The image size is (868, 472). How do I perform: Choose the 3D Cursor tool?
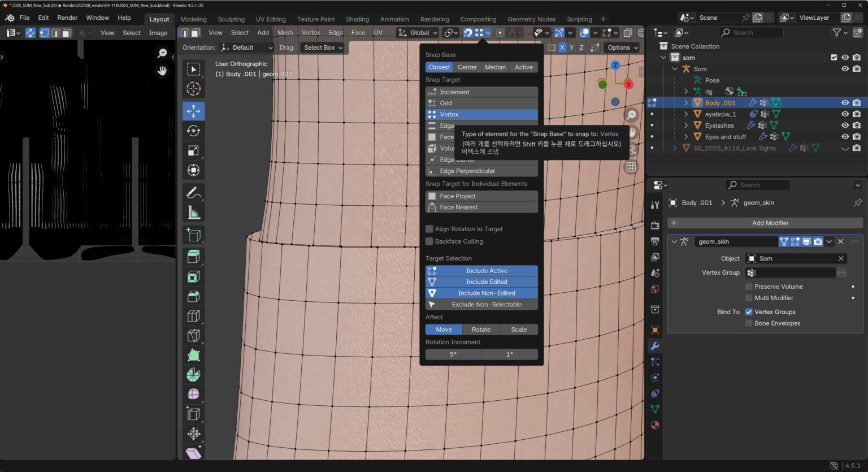click(x=193, y=89)
